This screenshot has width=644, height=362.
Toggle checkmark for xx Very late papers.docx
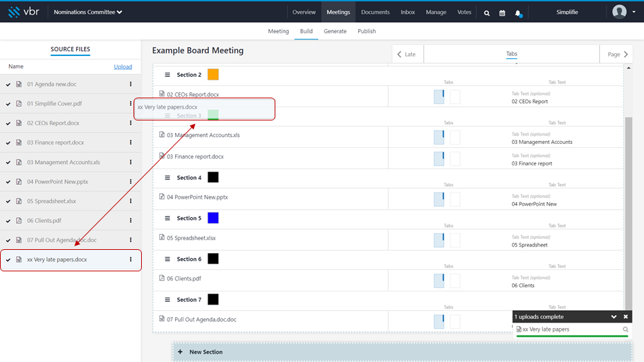[x=8, y=260]
